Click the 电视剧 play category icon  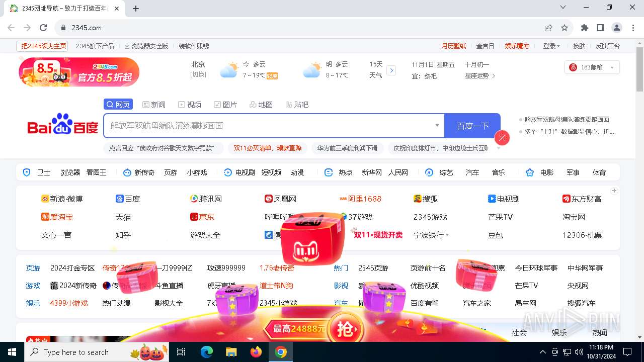point(228,172)
